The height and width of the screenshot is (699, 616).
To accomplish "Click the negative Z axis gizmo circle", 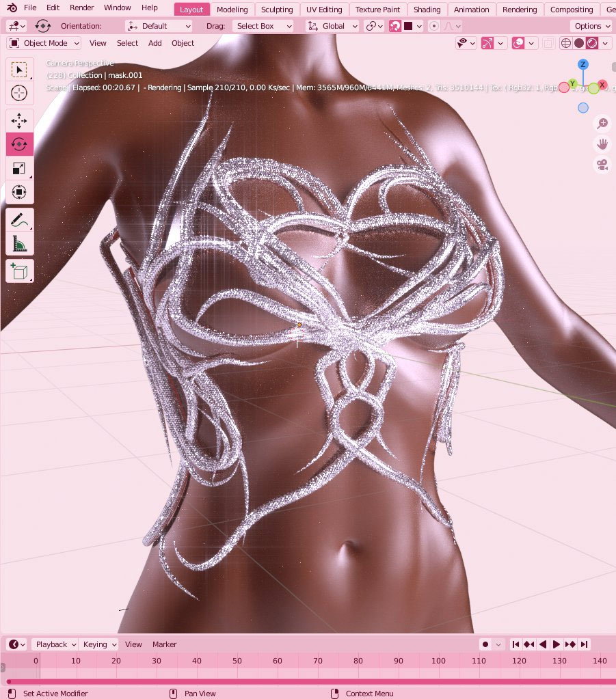I will (583, 108).
